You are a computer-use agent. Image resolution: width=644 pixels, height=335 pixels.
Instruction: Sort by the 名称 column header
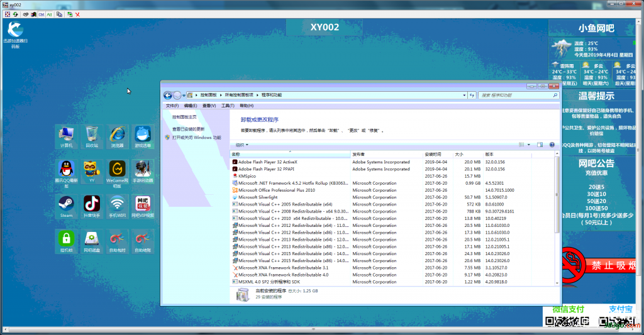[290, 155]
